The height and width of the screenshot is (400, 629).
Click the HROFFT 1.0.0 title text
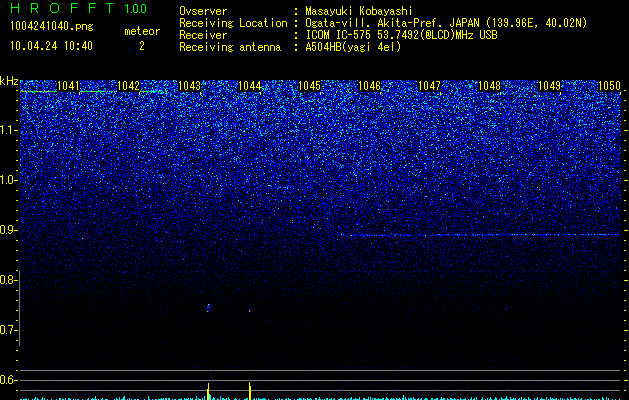click(79, 8)
